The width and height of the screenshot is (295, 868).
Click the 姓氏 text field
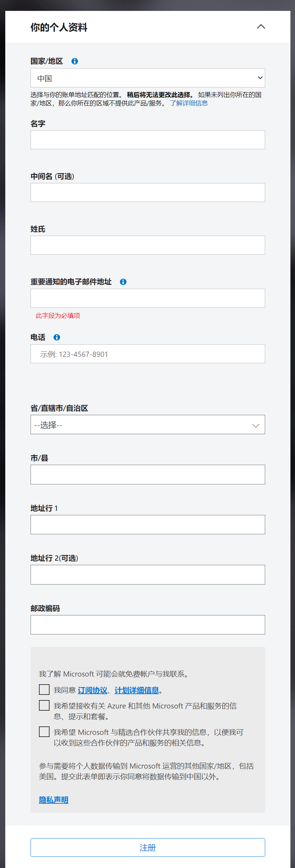coord(147,245)
